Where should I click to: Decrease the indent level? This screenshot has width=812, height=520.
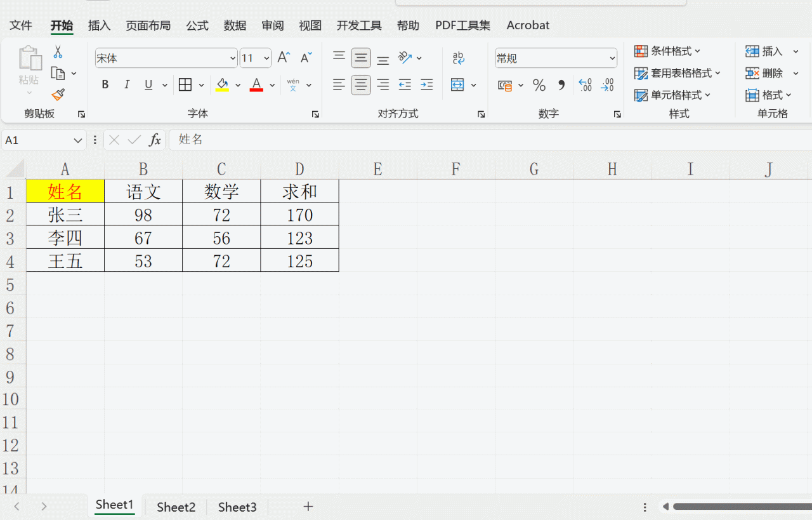[405, 84]
